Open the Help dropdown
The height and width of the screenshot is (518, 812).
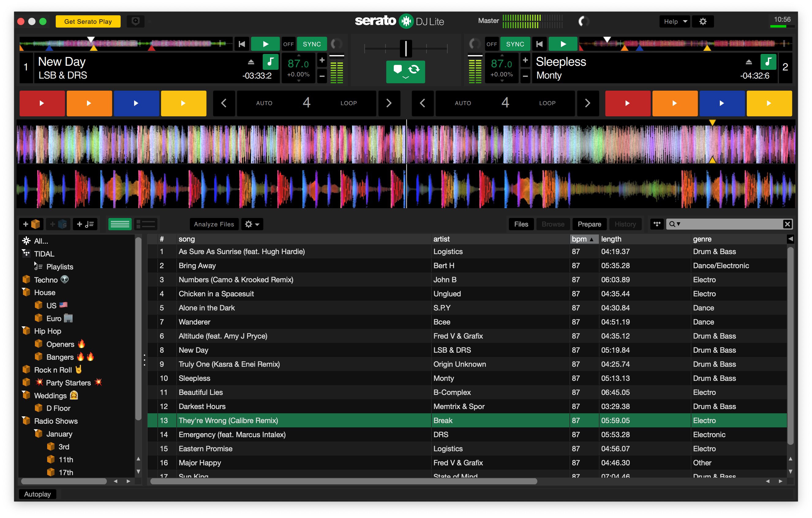coord(675,21)
